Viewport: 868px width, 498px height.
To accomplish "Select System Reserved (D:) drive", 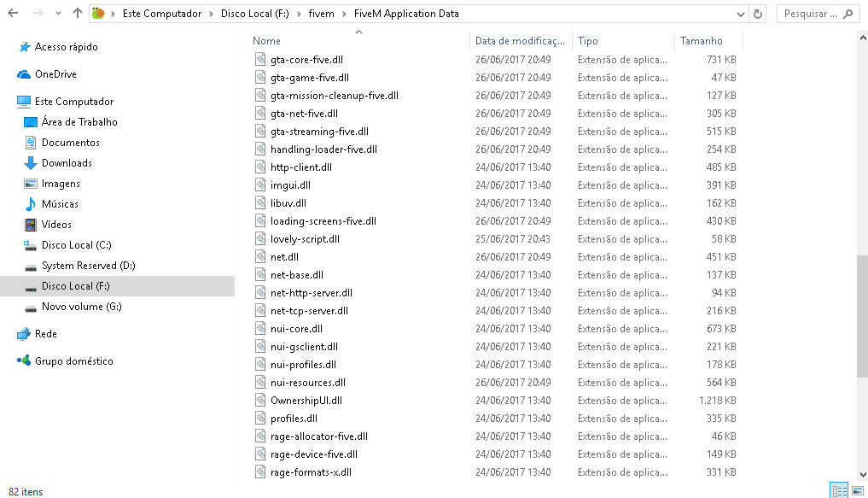I will click(88, 266).
